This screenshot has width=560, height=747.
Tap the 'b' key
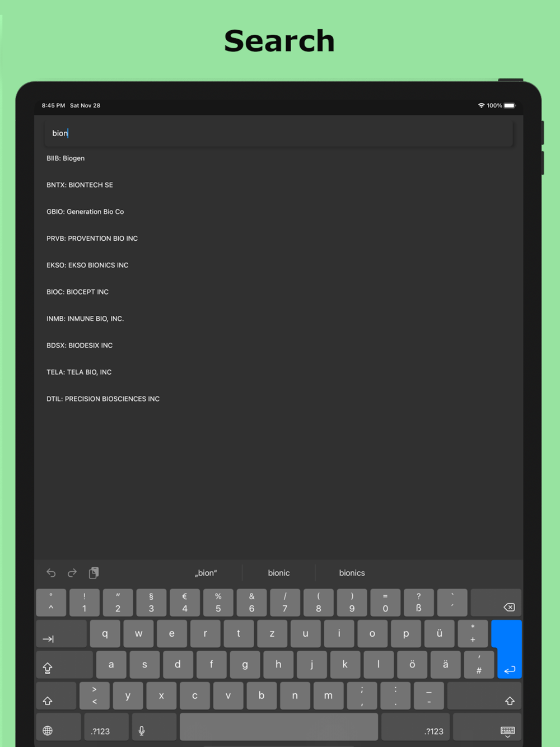click(x=262, y=695)
